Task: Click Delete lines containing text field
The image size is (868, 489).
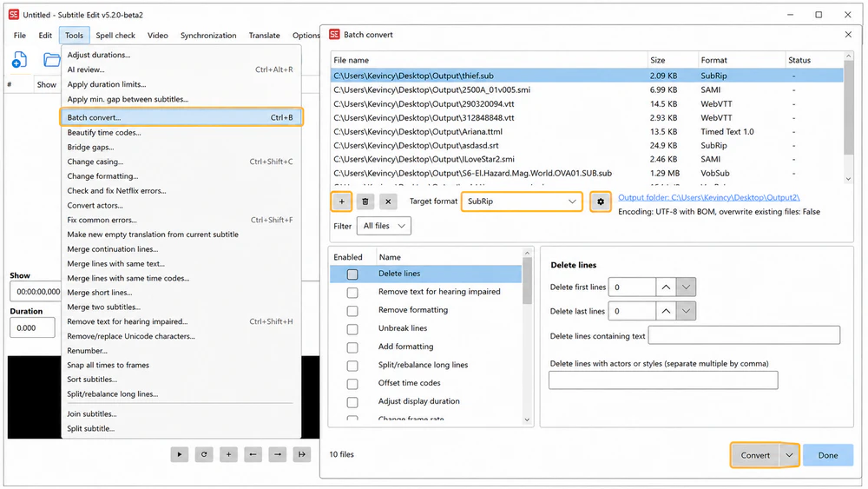Action: tap(744, 335)
